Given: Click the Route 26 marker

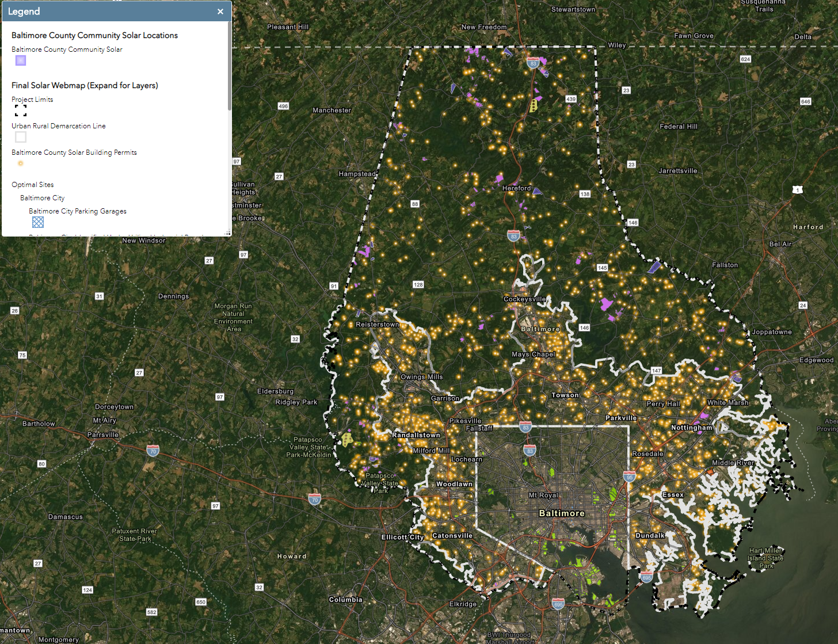Looking at the screenshot, I should coord(15,310).
